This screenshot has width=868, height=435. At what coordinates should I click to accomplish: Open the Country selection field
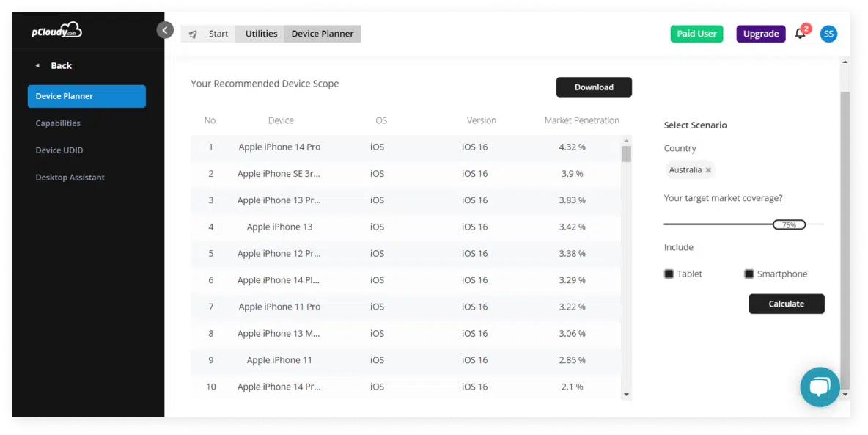coord(762,170)
